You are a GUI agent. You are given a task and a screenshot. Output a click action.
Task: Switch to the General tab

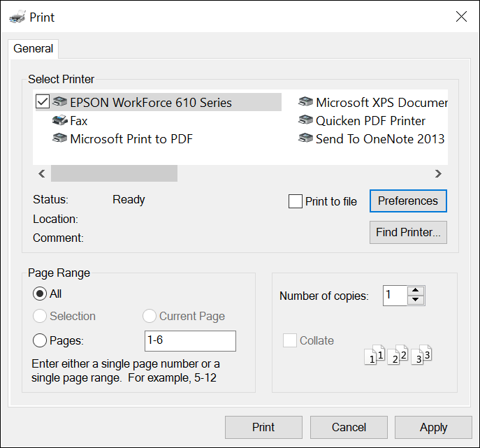(34, 48)
